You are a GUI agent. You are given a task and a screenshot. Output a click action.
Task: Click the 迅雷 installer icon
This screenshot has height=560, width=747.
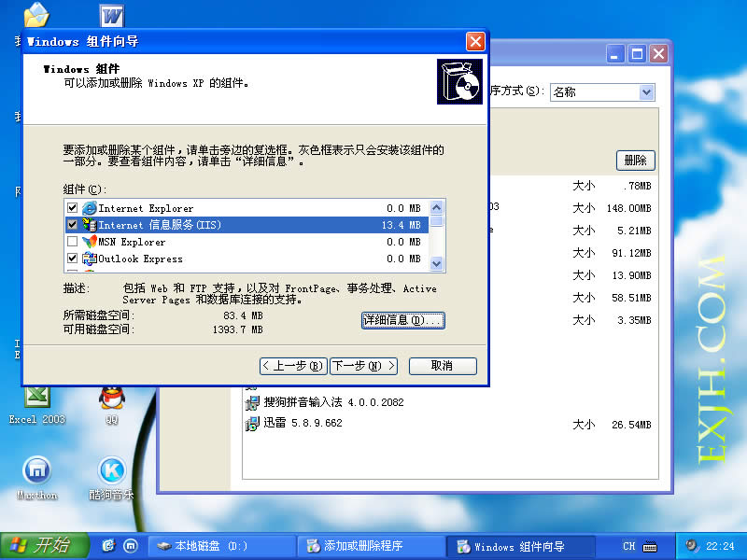click(x=252, y=424)
